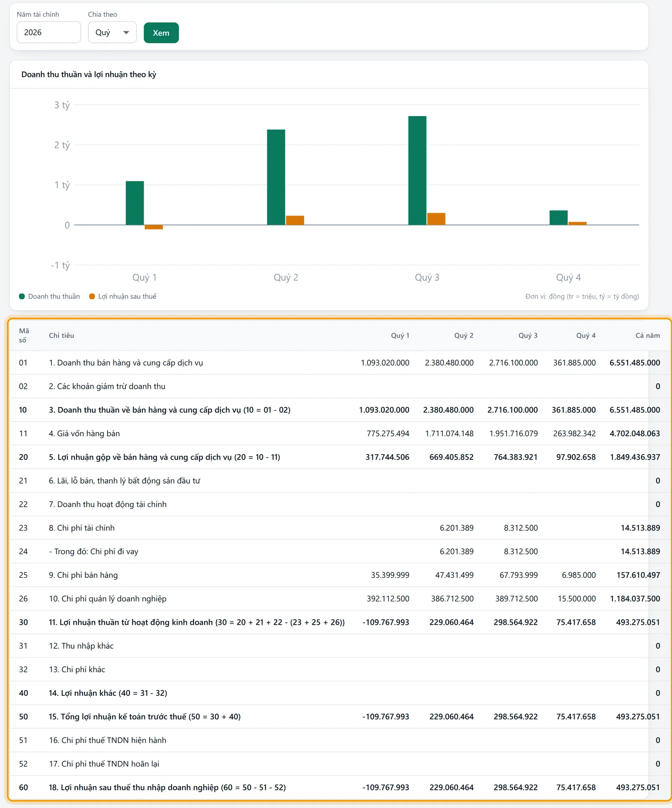Focus the Năm tài chính input field
Viewport: 672px width, 808px height.
(49, 32)
